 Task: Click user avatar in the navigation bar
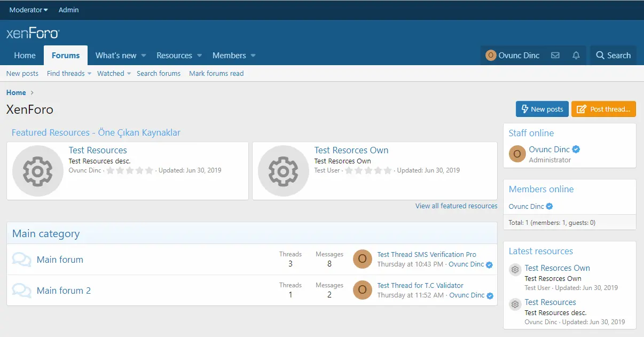[491, 56]
